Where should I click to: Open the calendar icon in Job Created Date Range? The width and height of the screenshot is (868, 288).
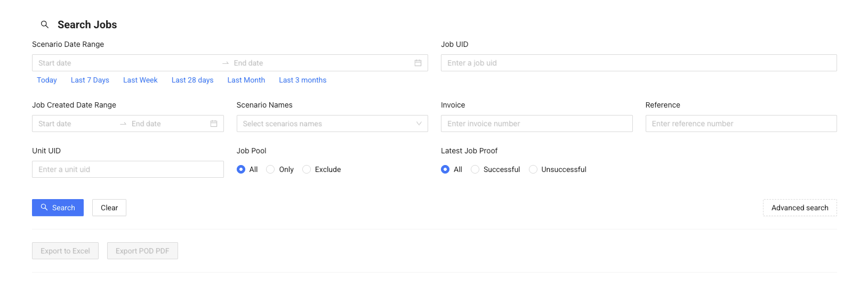coord(214,124)
